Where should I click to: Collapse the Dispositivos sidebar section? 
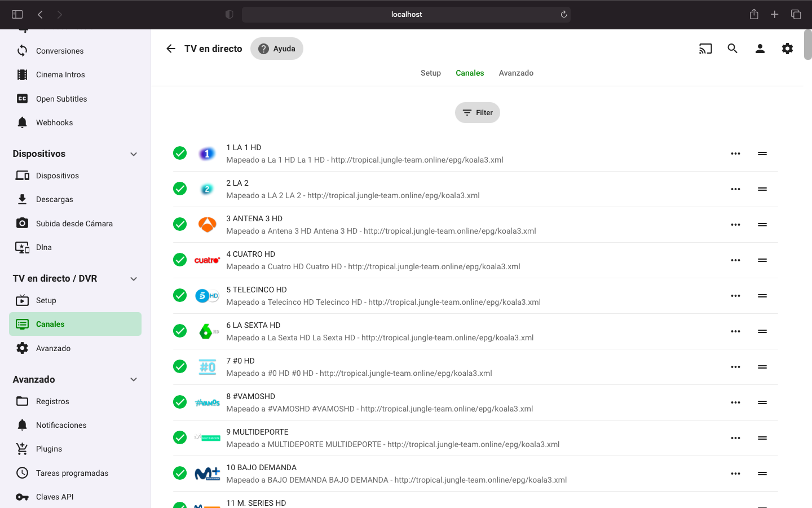(134, 154)
